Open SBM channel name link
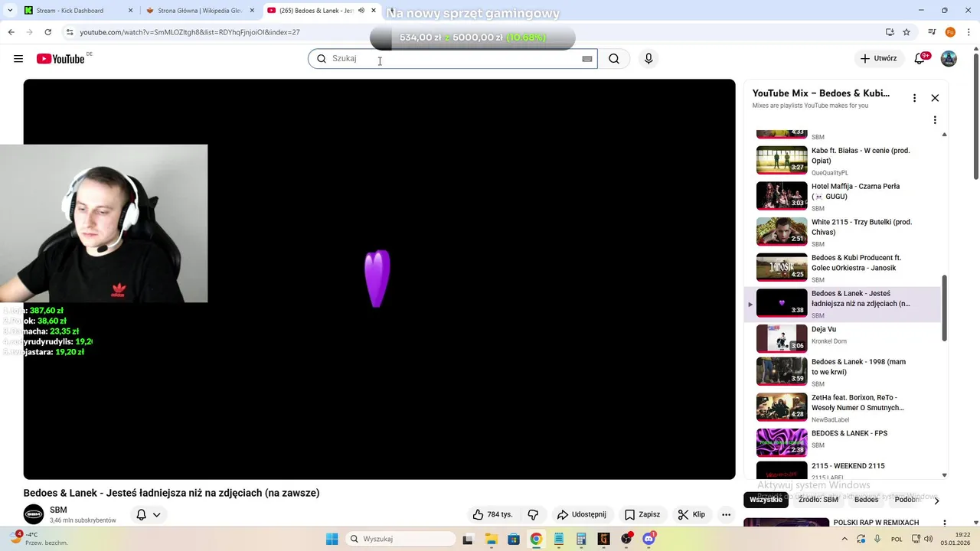The width and height of the screenshot is (980, 551). (58, 510)
